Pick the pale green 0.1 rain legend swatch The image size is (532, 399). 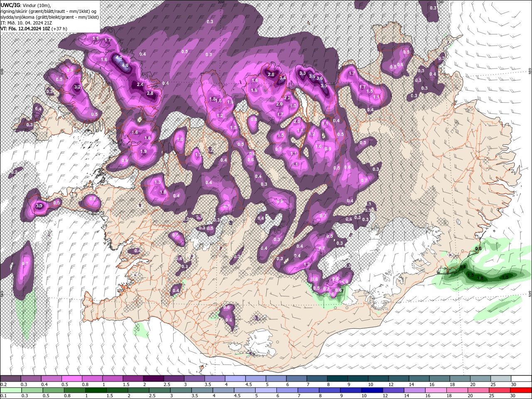tap(11, 390)
